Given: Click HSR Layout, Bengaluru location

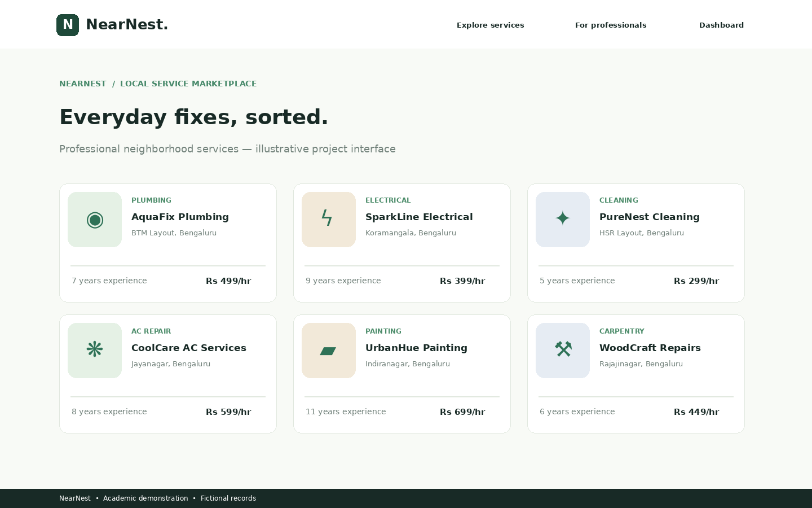Looking at the screenshot, I should tap(642, 233).
